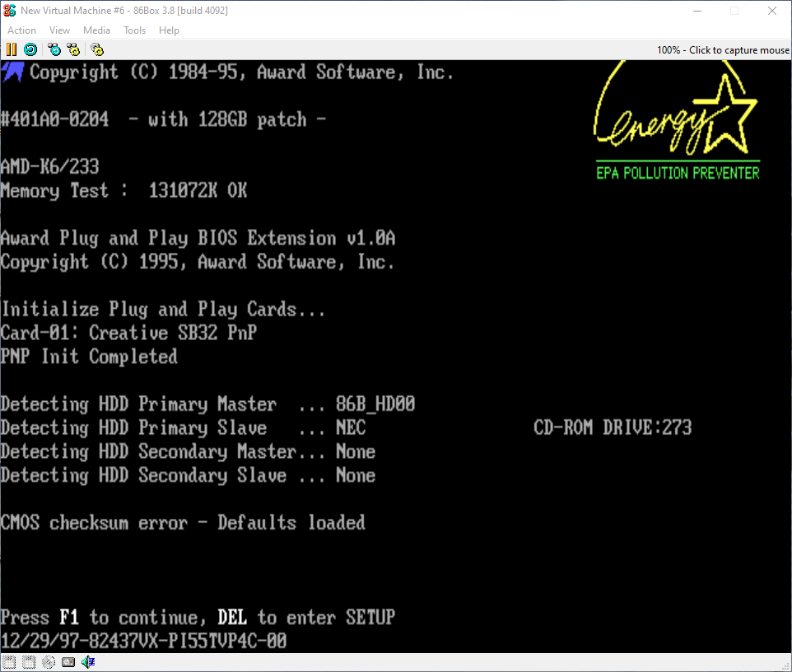The height and width of the screenshot is (672, 792).
Task: Click the CD-ROM drive status icon
Action: point(48,662)
